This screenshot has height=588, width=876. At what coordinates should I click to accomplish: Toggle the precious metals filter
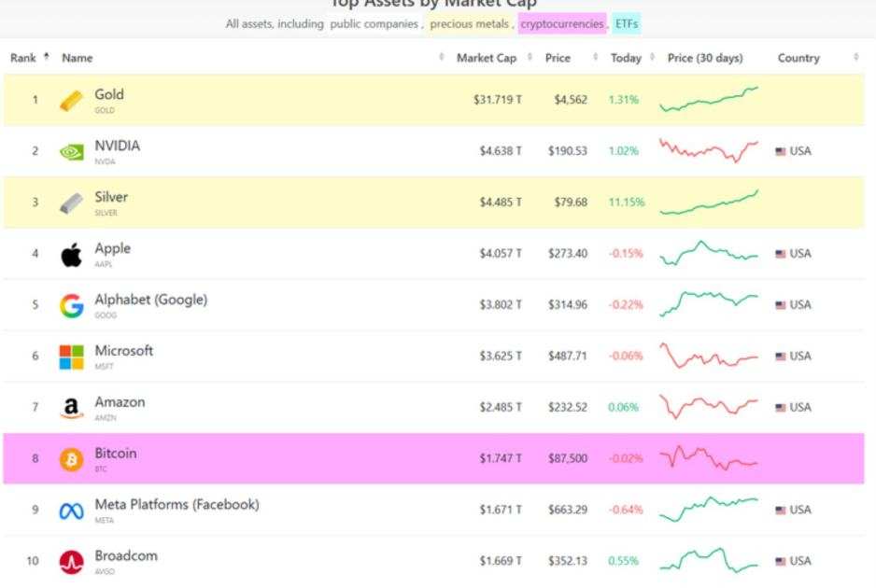coord(469,24)
